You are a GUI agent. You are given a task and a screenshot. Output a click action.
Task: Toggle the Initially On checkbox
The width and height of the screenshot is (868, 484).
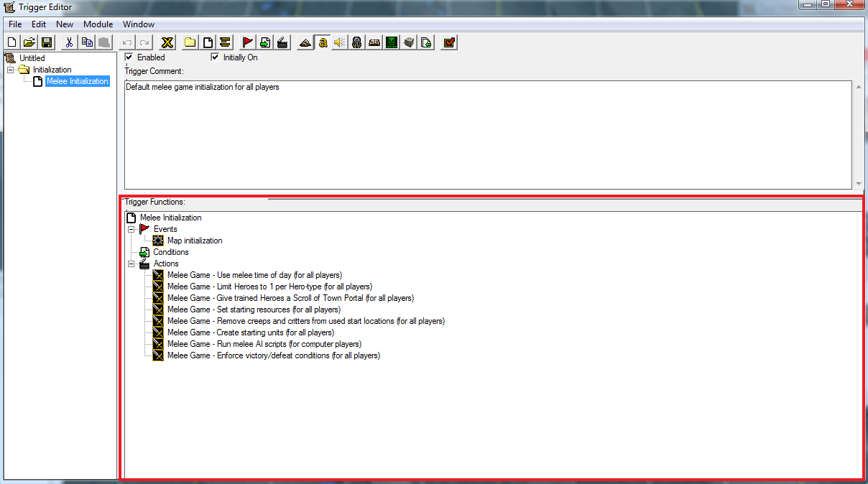[215, 57]
